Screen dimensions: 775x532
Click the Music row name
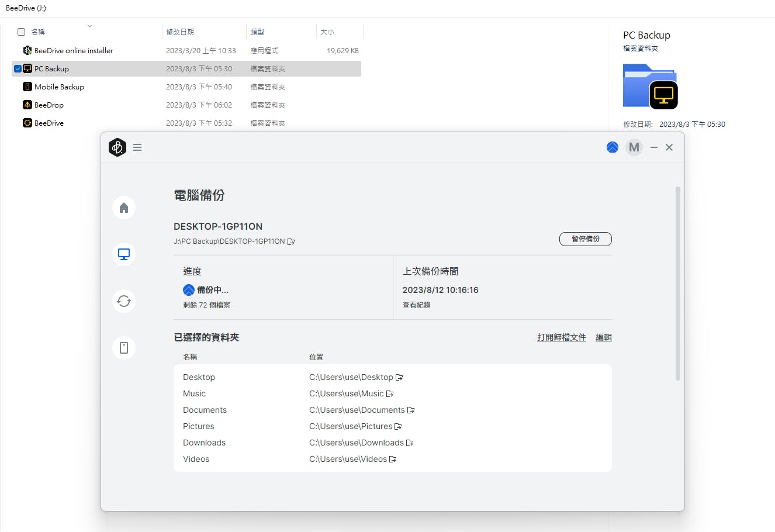click(194, 393)
